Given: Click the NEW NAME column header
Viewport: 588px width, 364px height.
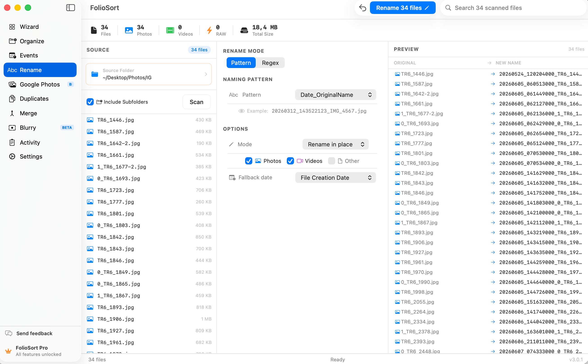Looking at the screenshot, I should 508,63.
